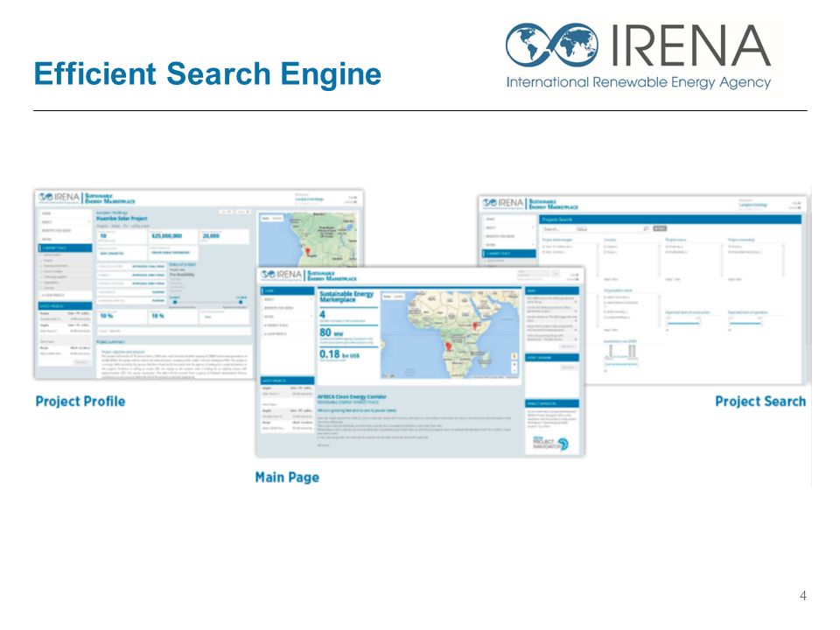Click the Projects Search blue header bar

point(670,220)
